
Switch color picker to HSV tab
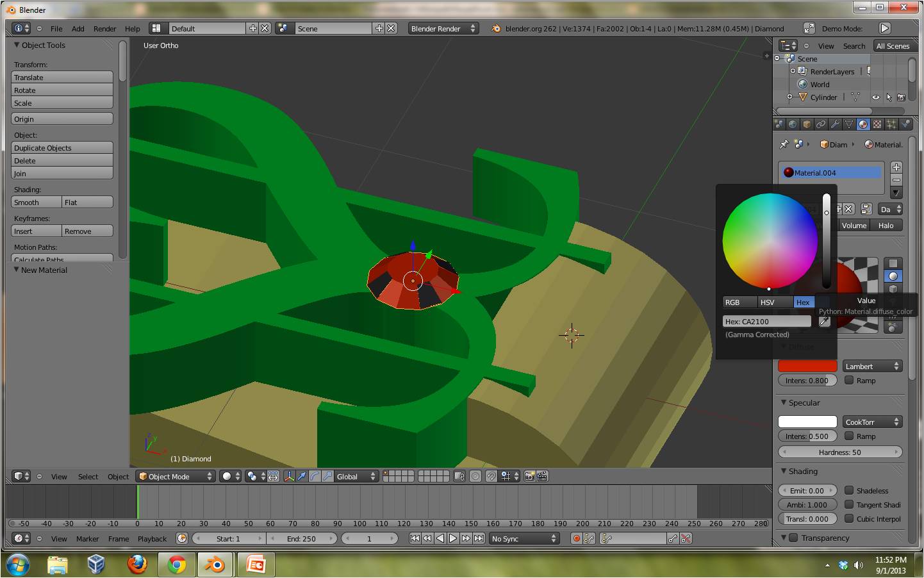[x=775, y=302]
